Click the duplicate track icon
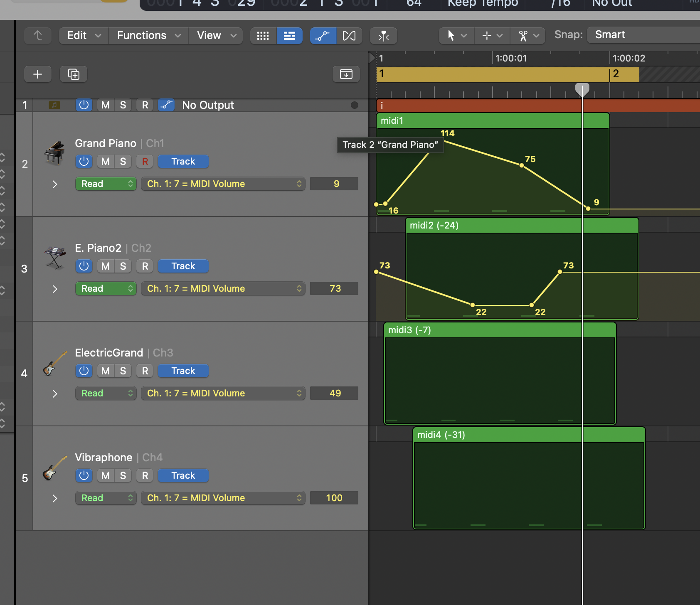The height and width of the screenshot is (605, 700). [74, 74]
